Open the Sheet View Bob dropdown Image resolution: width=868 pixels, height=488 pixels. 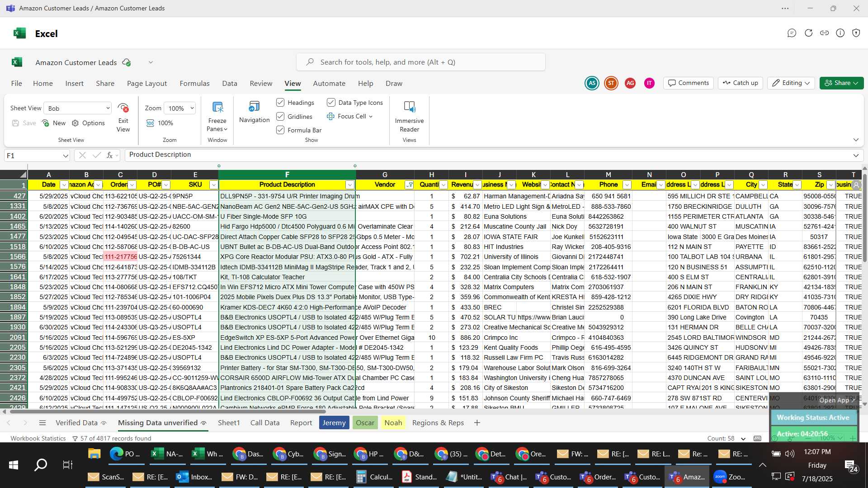78,108
